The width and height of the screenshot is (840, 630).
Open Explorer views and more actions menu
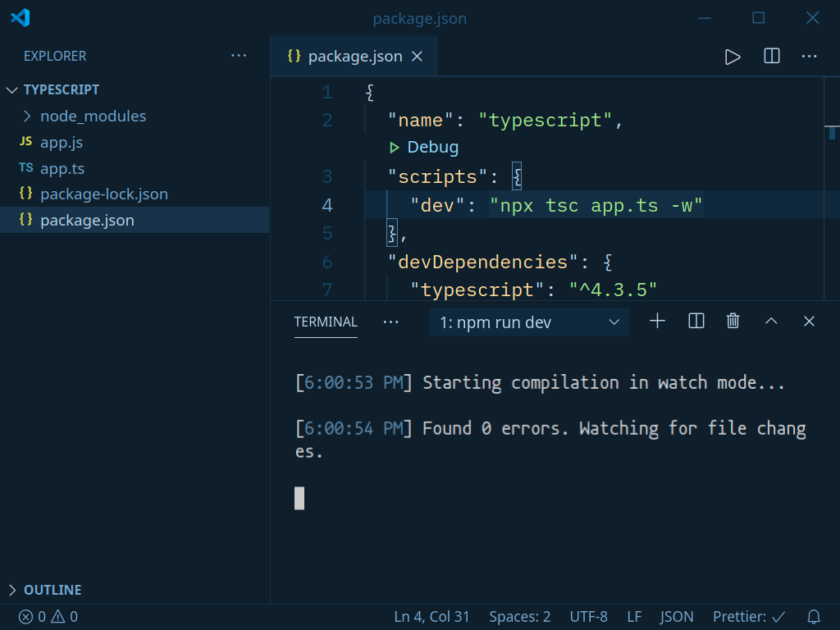(x=239, y=56)
